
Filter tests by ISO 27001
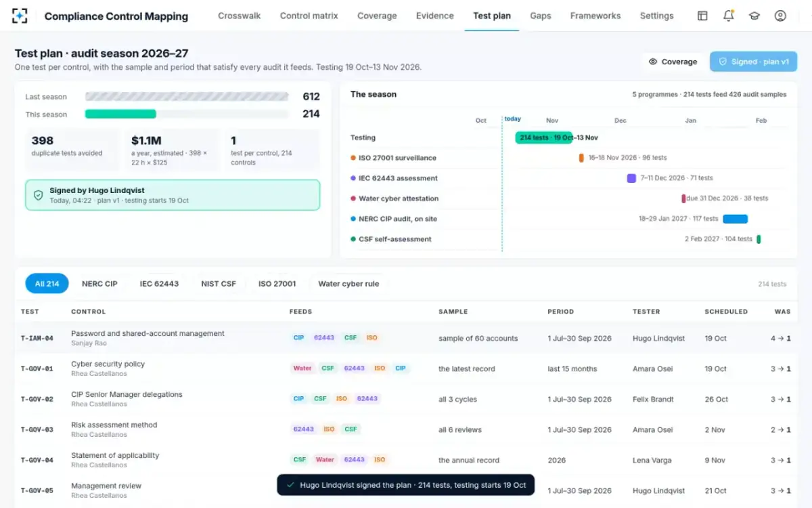pyautogui.click(x=277, y=284)
